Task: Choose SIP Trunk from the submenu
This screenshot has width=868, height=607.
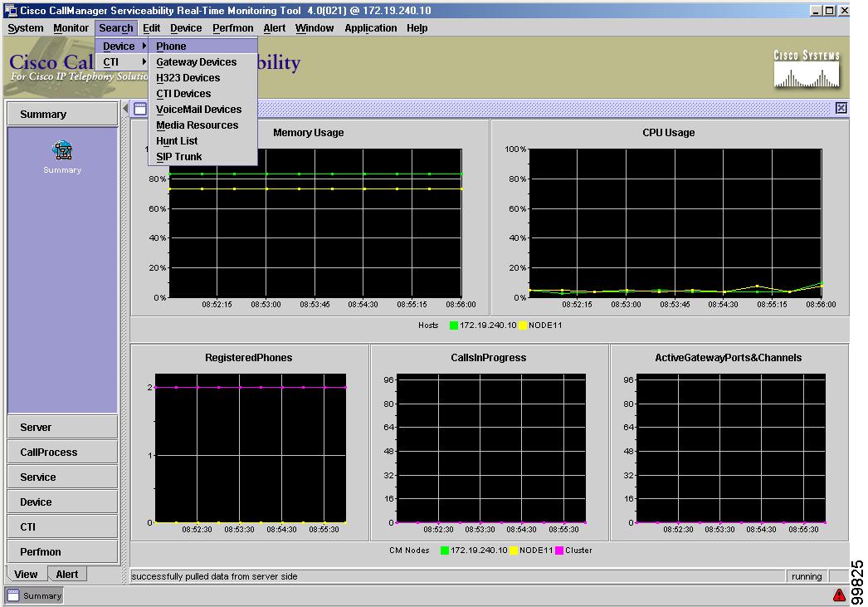Action: [x=203, y=157]
